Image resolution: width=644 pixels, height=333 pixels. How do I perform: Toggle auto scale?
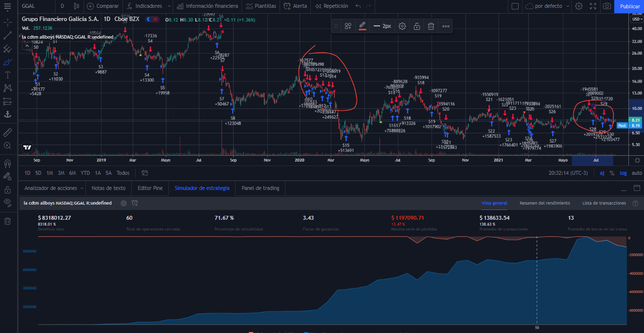click(x=637, y=173)
